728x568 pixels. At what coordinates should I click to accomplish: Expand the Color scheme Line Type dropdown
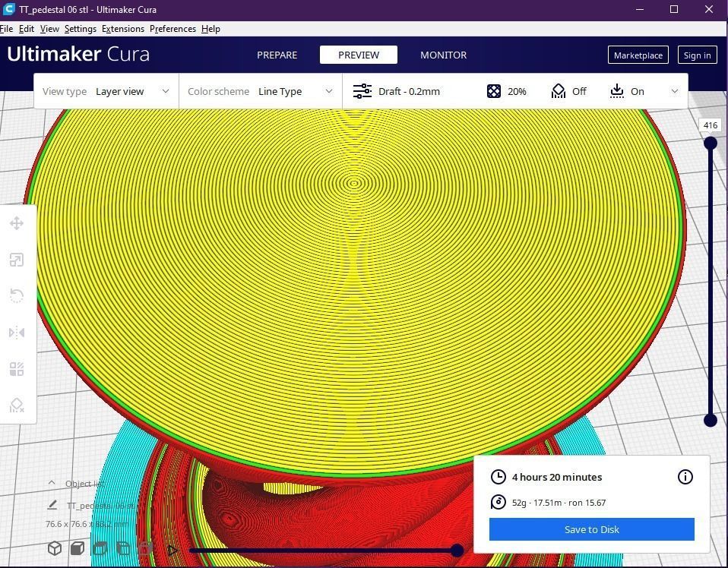coord(261,91)
